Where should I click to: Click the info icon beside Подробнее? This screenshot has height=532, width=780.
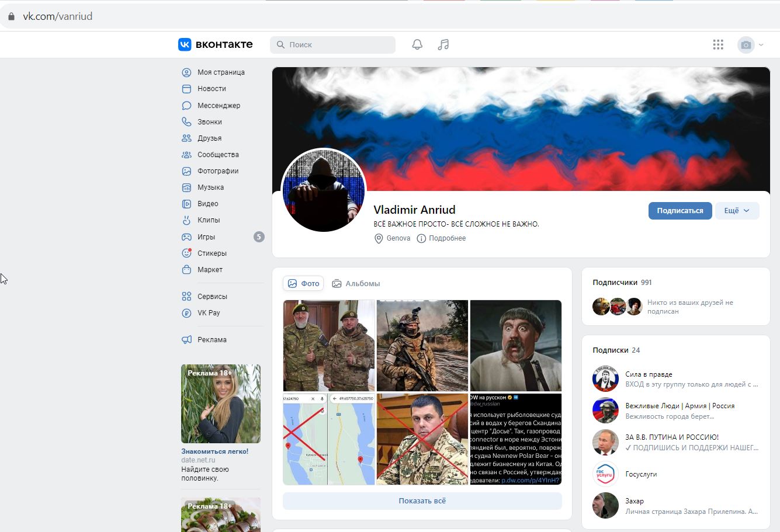point(421,238)
